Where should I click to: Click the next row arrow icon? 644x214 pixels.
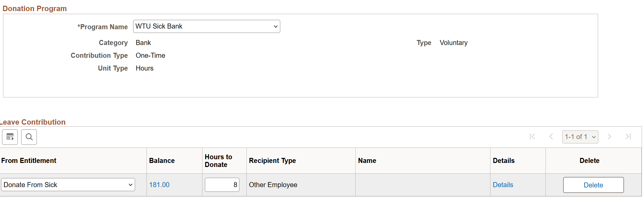pos(610,137)
